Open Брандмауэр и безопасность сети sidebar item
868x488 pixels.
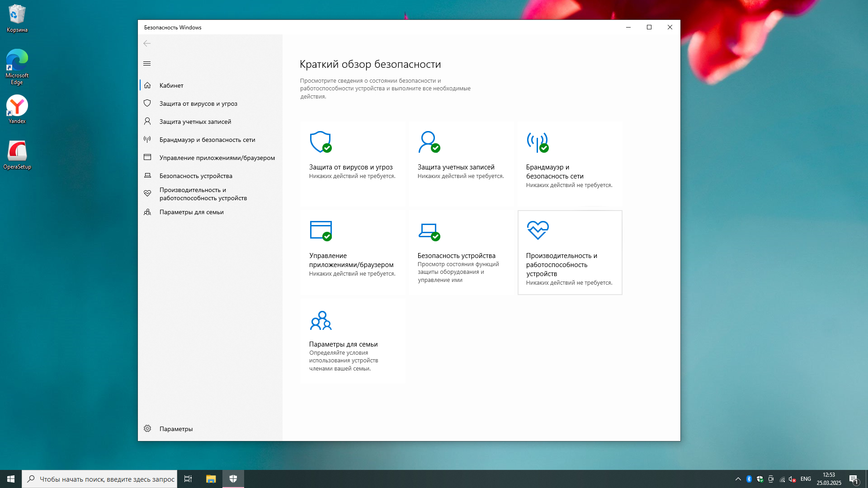(x=207, y=140)
